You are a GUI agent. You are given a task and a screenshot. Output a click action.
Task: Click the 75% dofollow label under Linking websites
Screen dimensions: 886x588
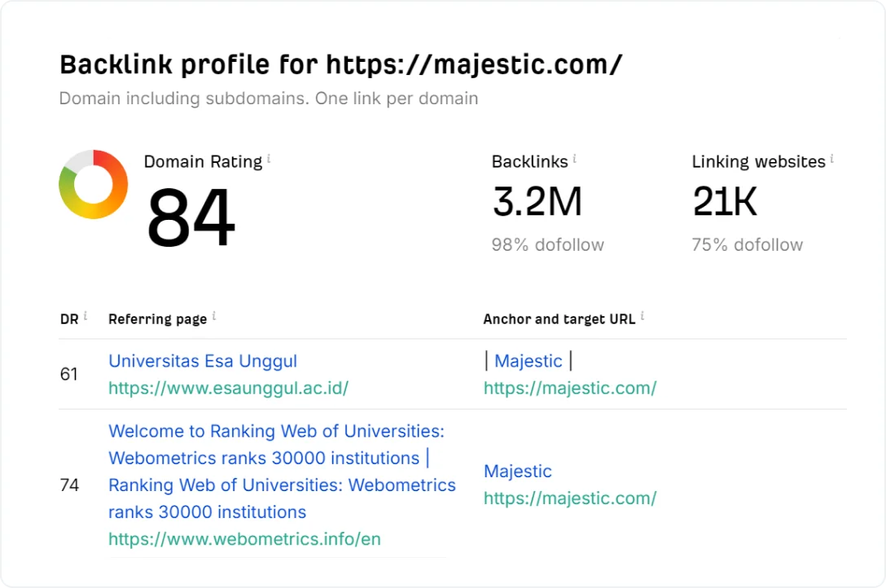(x=747, y=244)
